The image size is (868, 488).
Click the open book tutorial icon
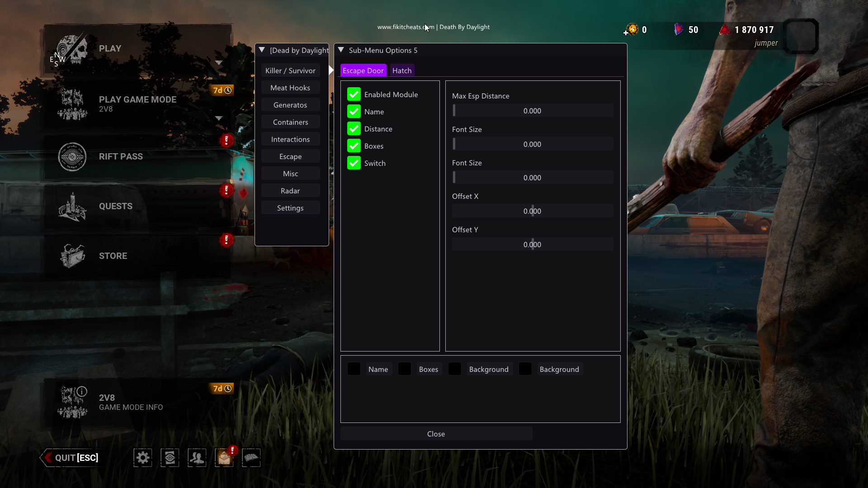point(251,458)
